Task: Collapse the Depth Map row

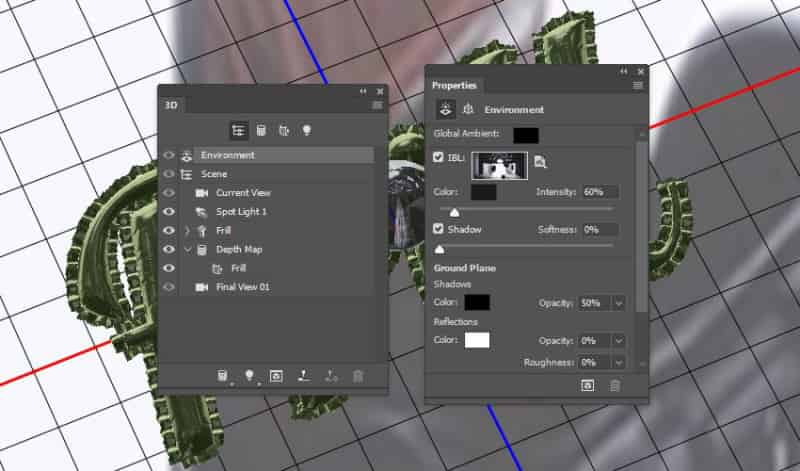Action: pos(187,250)
